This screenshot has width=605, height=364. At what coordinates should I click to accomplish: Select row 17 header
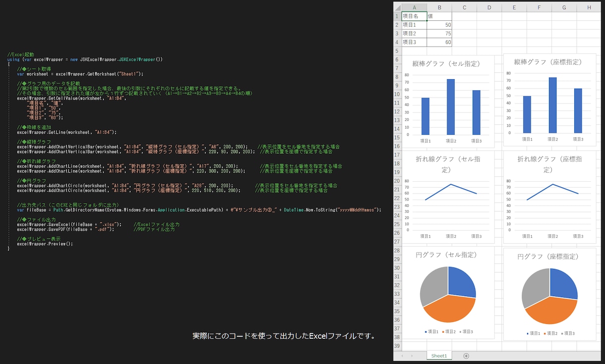click(x=397, y=155)
